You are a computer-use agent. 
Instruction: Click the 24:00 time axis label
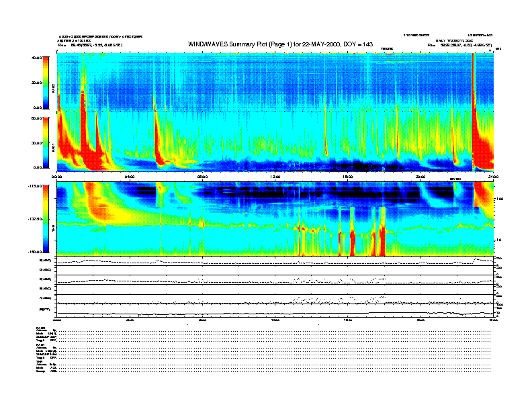[x=492, y=176]
